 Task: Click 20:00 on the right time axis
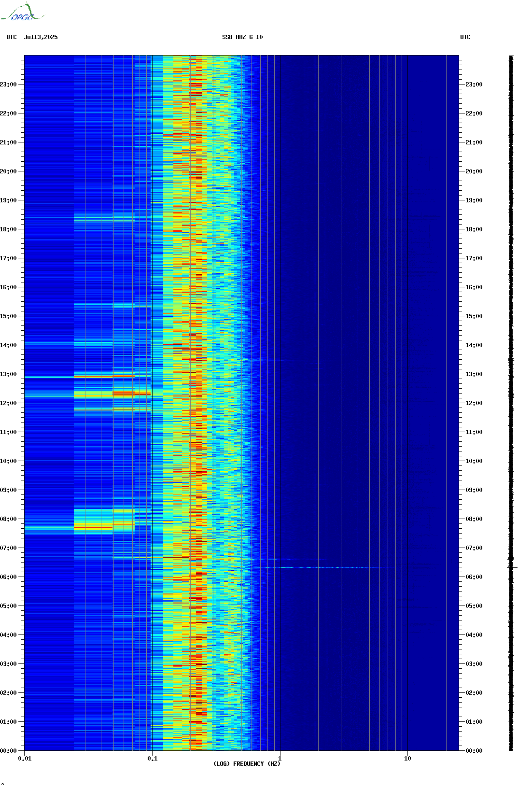474,171
